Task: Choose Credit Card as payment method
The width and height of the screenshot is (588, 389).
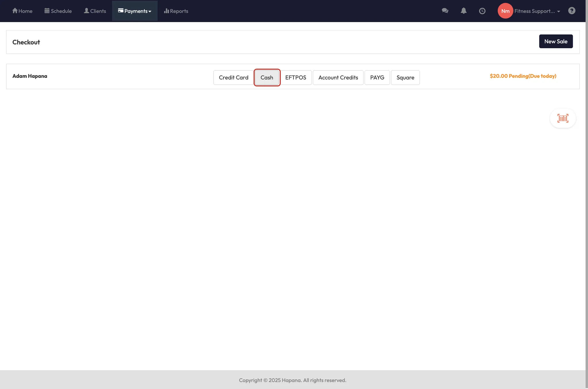Action: tap(233, 78)
